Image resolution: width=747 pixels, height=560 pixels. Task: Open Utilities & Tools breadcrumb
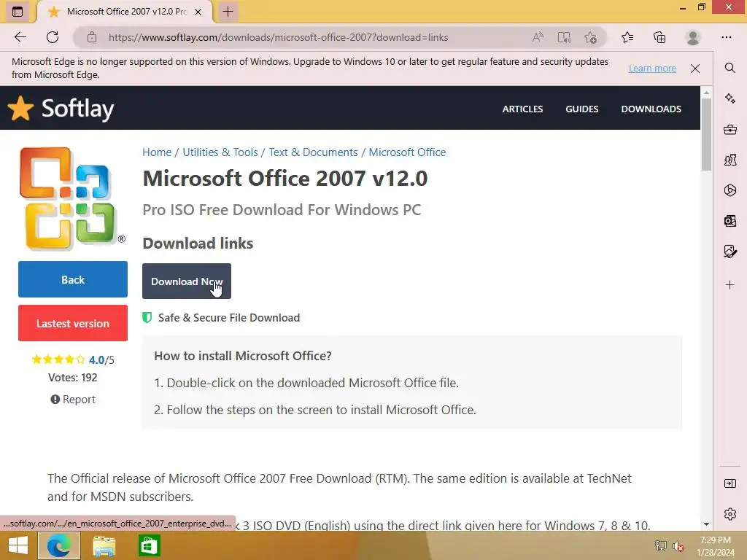tap(220, 152)
